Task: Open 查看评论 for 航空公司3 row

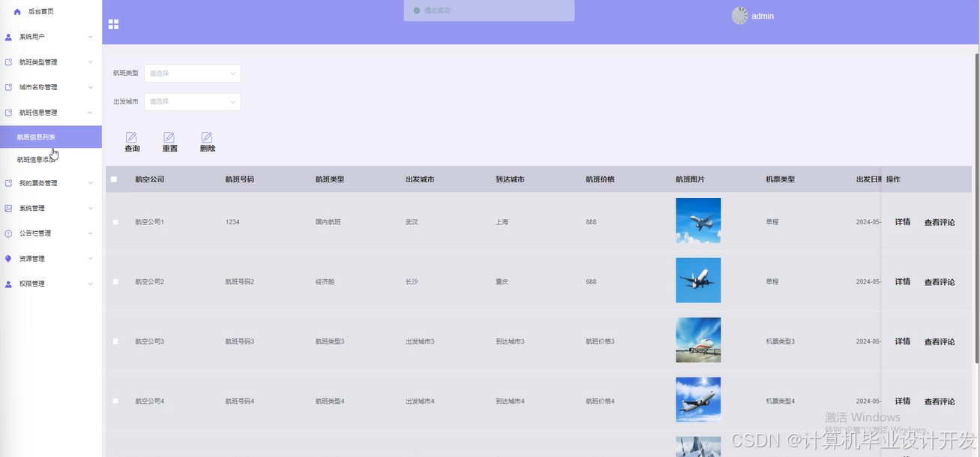Action: click(940, 341)
